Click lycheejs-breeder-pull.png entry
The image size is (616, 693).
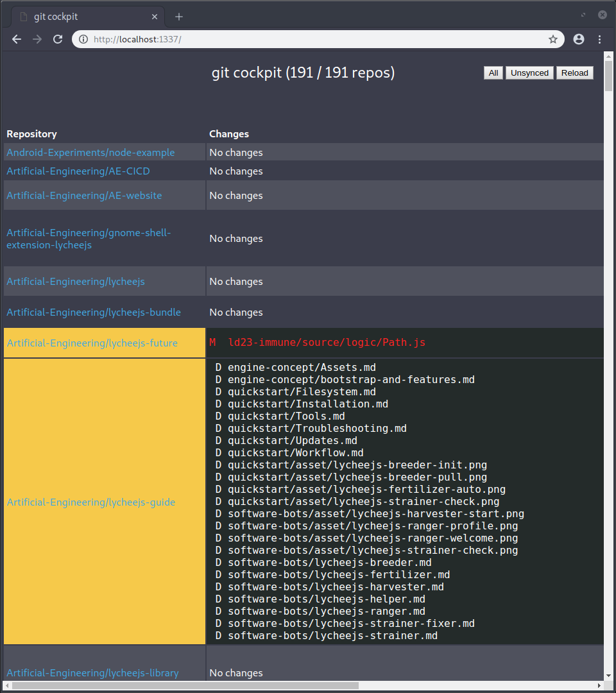click(357, 477)
